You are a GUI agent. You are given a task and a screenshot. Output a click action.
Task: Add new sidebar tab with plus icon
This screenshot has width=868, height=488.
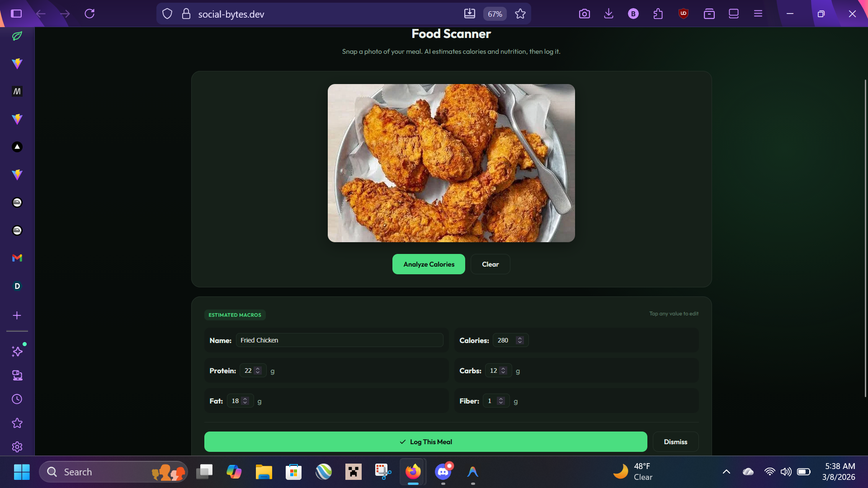click(17, 315)
